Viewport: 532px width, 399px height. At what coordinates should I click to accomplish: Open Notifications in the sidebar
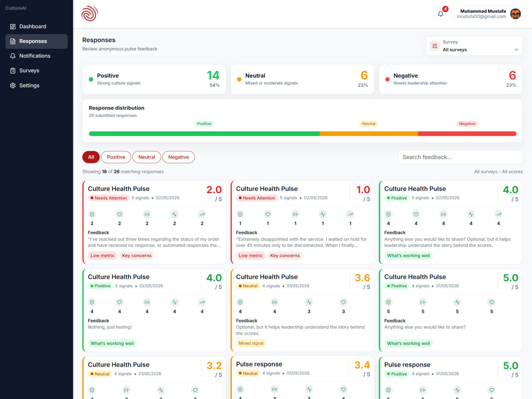tap(36, 56)
